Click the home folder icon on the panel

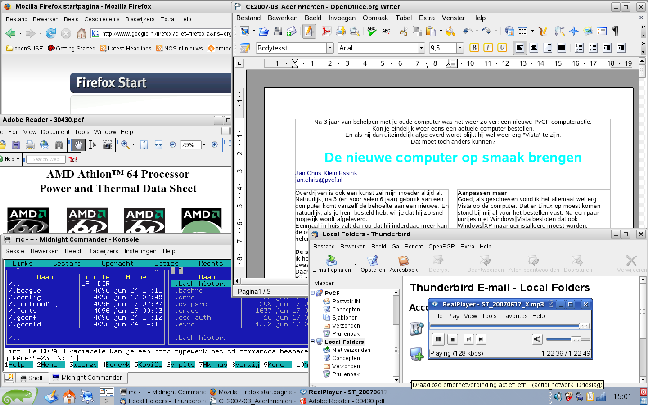click(69, 397)
